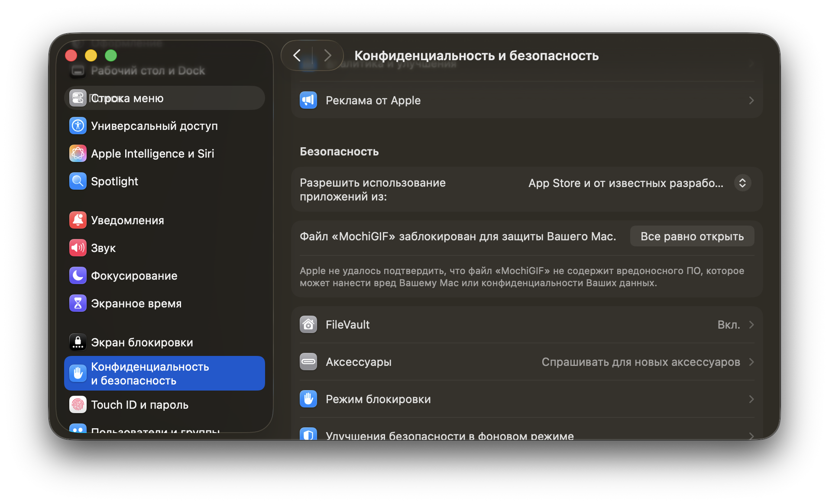This screenshot has height=504, width=829.
Task: Select Экранное время in the sidebar
Action: [165, 304]
